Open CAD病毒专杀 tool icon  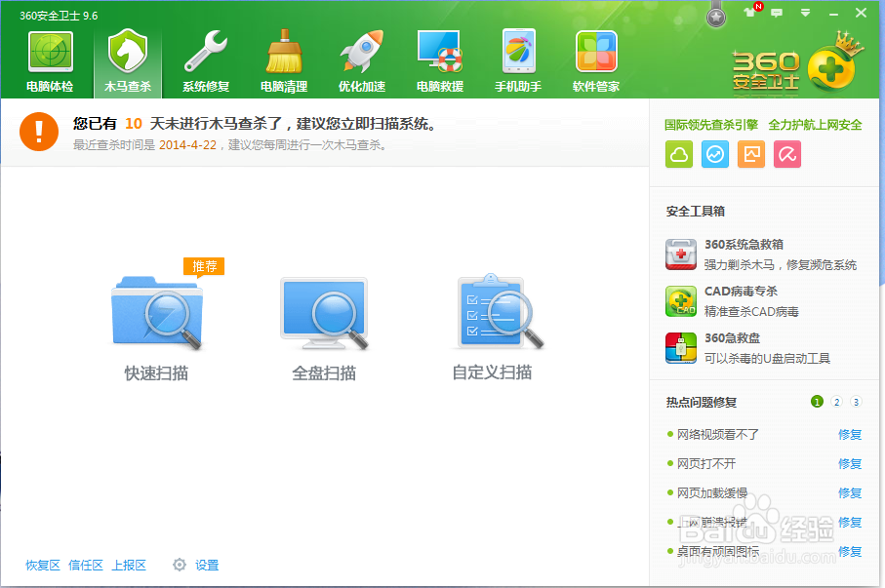click(x=681, y=301)
